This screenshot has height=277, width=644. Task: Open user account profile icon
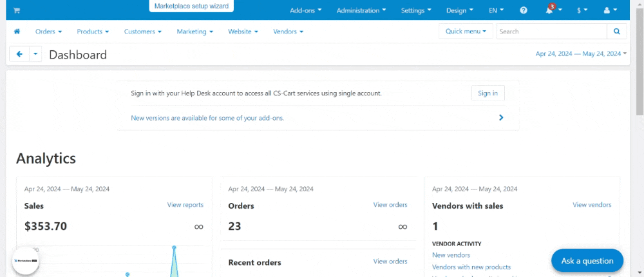click(611, 10)
